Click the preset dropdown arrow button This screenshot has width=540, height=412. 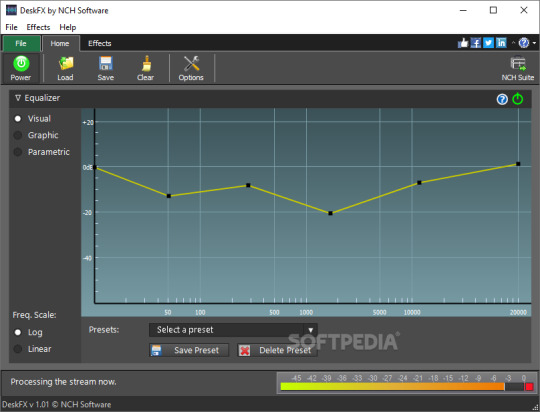coord(311,330)
